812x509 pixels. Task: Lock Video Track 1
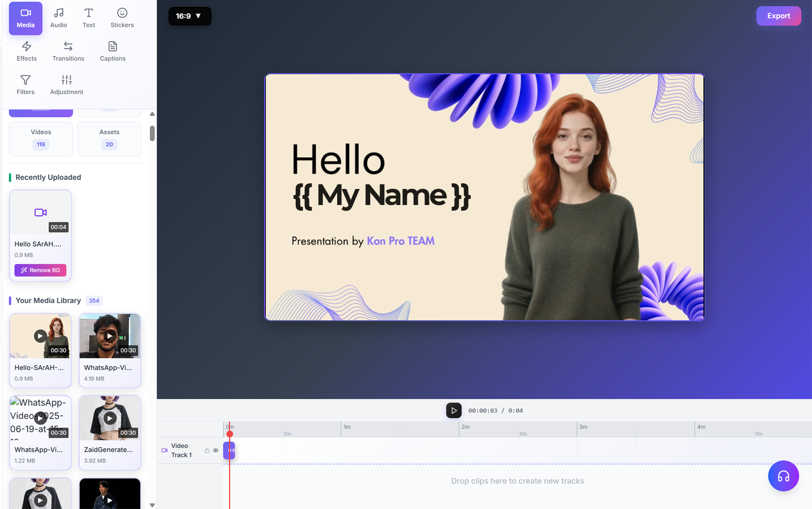coord(207,451)
